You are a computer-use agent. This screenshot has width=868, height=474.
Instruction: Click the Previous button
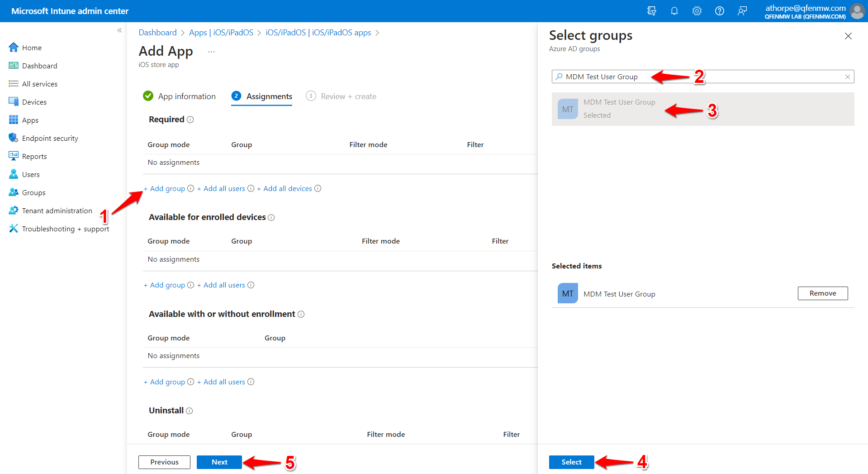click(164, 462)
